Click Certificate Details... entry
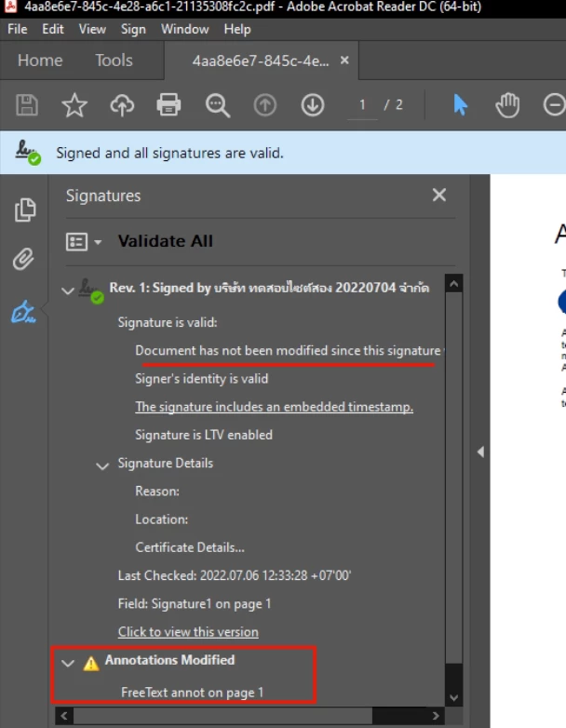 pos(189,547)
